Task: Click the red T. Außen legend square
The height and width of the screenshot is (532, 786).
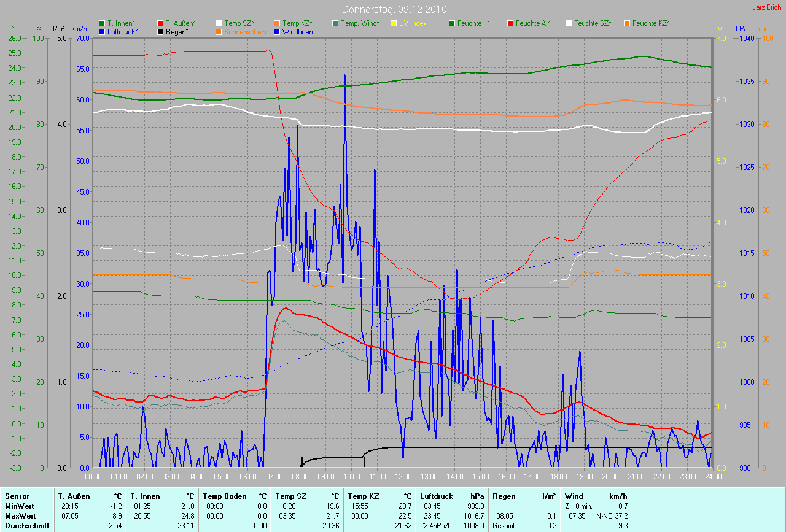Action: click(161, 23)
